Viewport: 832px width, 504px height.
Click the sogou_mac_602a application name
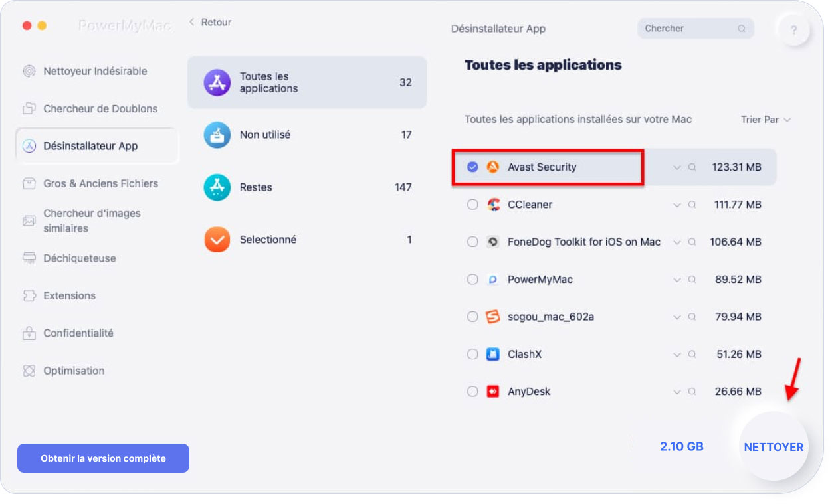click(551, 317)
